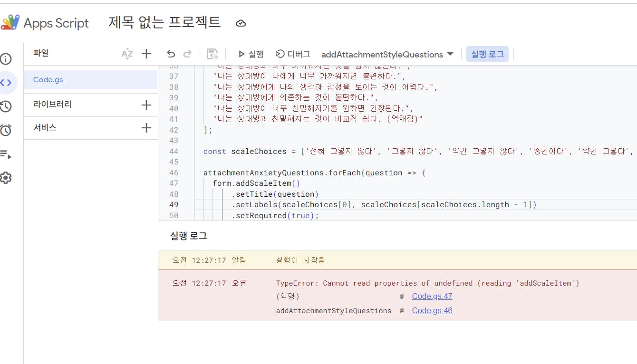Viewport: 637px width, 364px height.
Task: Click the string ending with (역채점)
Action: click(x=318, y=119)
